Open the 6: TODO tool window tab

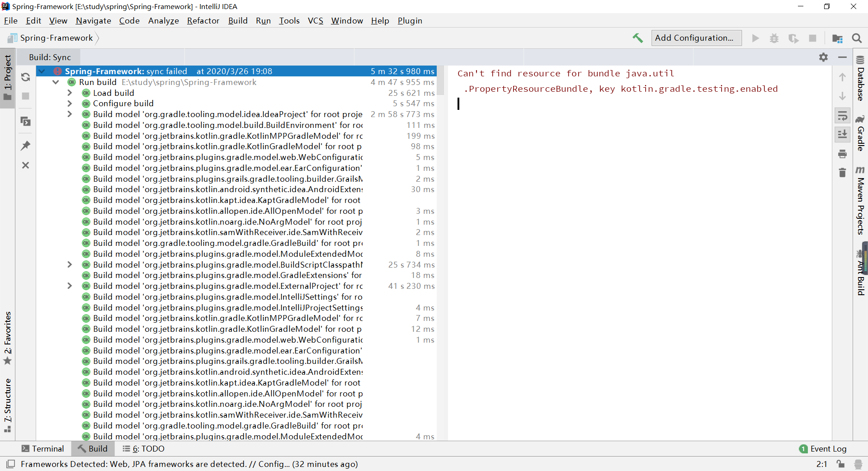[144, 449]
